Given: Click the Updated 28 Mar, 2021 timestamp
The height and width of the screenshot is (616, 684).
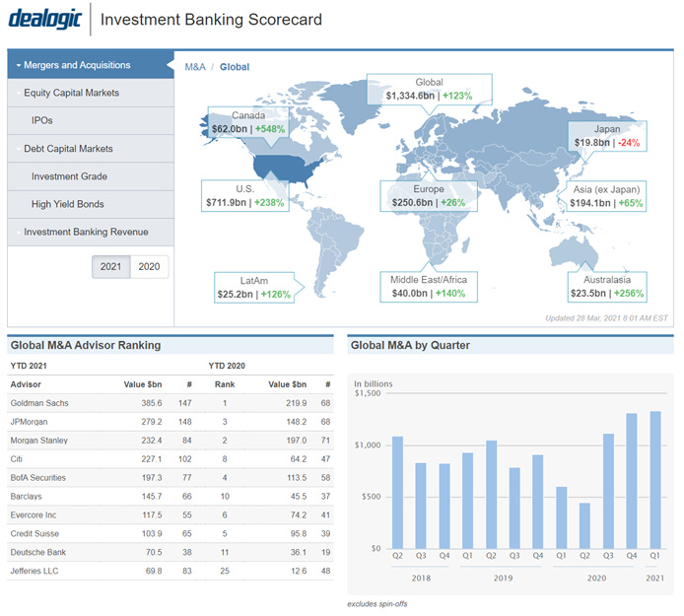Looking at the screenshot, I should click(x=606, y=318).
